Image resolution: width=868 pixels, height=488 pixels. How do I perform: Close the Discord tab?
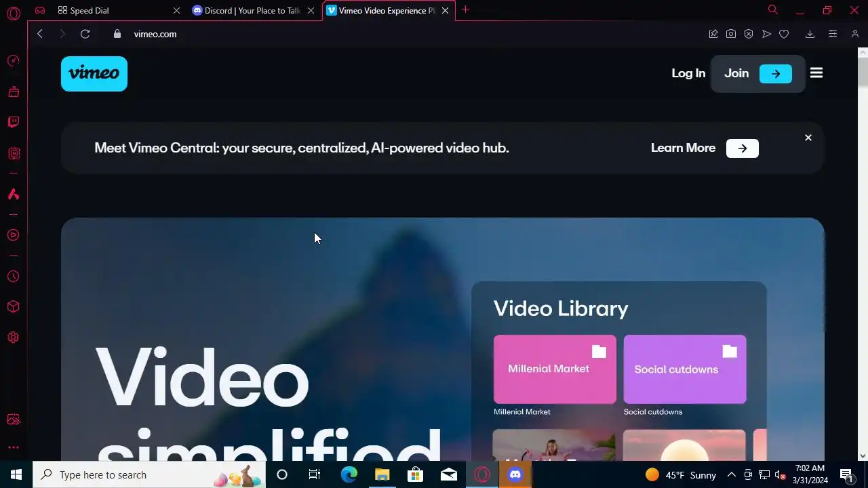pos(311,11)
